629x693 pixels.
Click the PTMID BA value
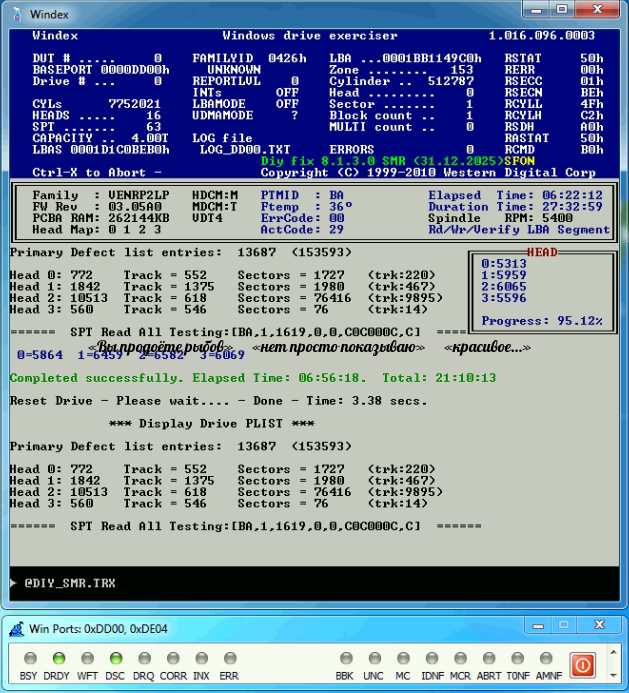click(x=336, y=195)
